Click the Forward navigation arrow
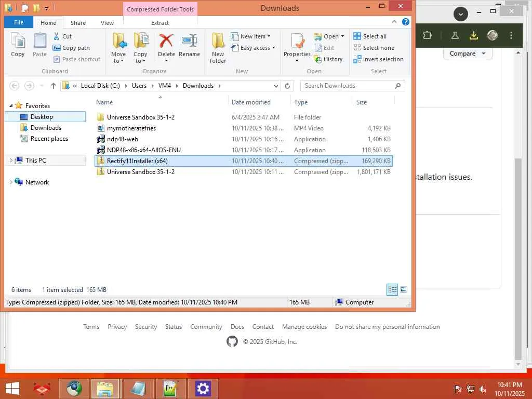 (x=29, y=86)
